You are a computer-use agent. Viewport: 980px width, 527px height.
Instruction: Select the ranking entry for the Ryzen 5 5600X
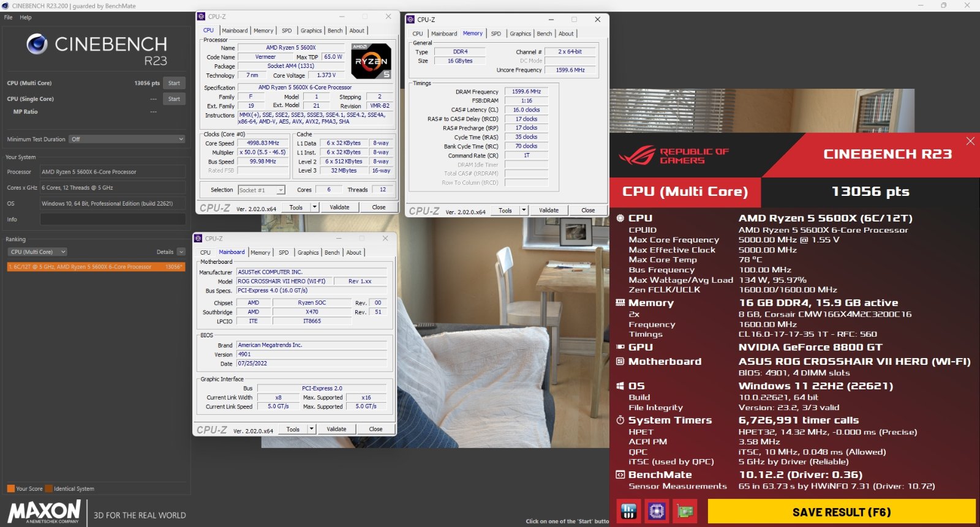tap(96, 267)
